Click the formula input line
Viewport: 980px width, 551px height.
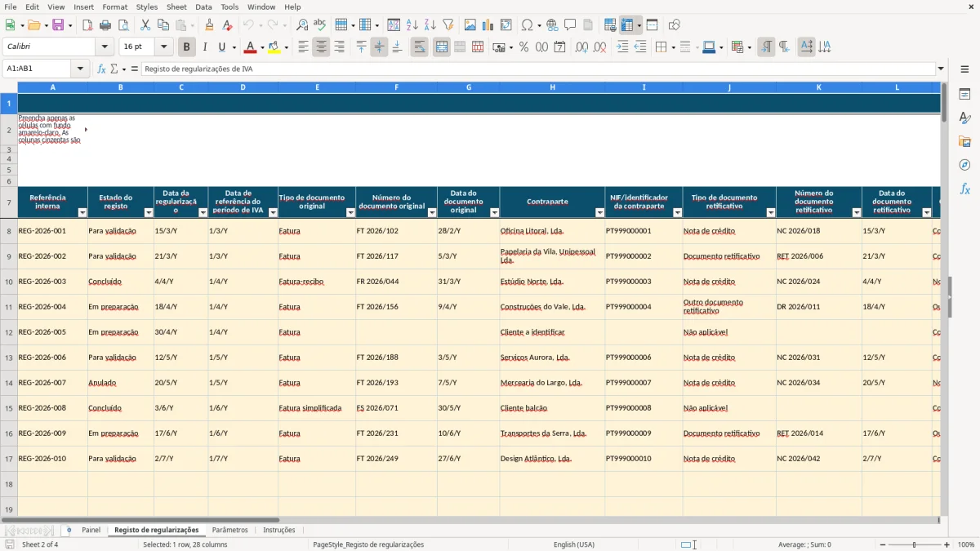(x=538, y=69)
